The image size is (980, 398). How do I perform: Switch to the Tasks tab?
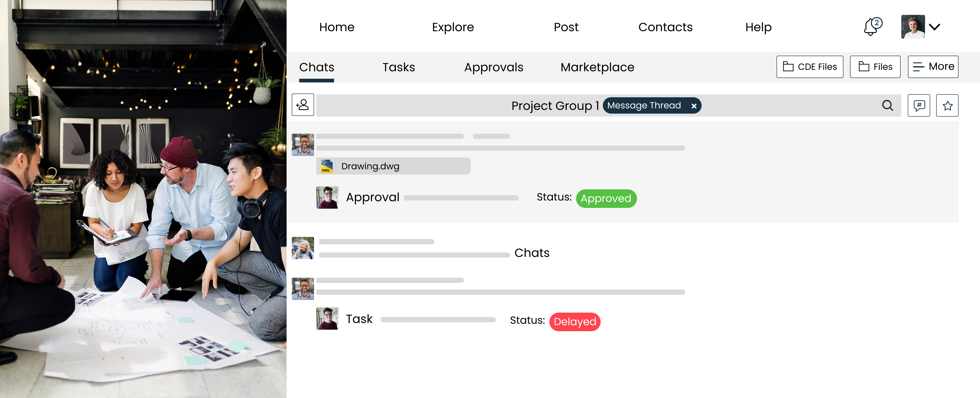click(398, 67)
